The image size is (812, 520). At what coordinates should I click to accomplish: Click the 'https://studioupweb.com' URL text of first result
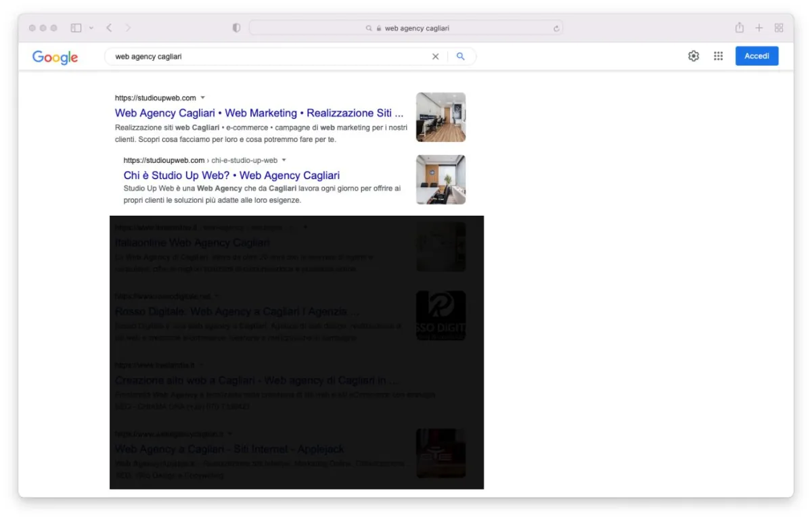pos(156,98)
